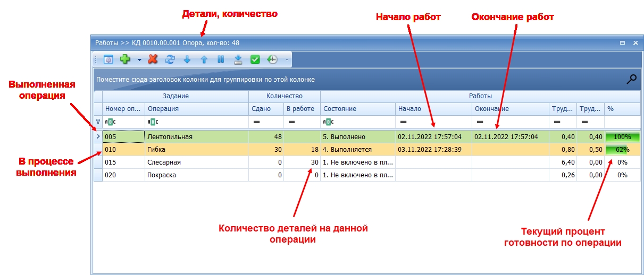Click the Задание band header
Image resolution: width=644 pixels, height=275 pixels.
pos(175,96)
